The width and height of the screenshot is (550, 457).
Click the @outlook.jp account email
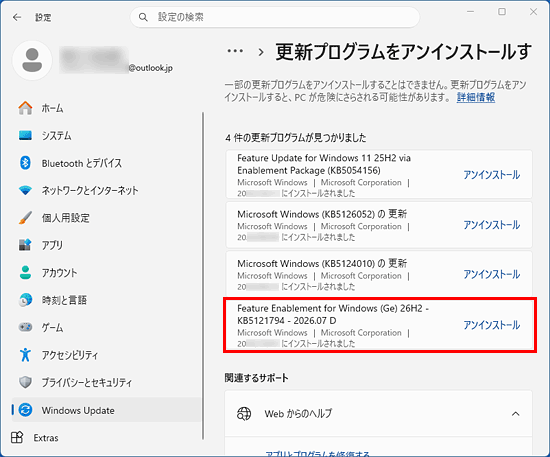pos(150,68)
